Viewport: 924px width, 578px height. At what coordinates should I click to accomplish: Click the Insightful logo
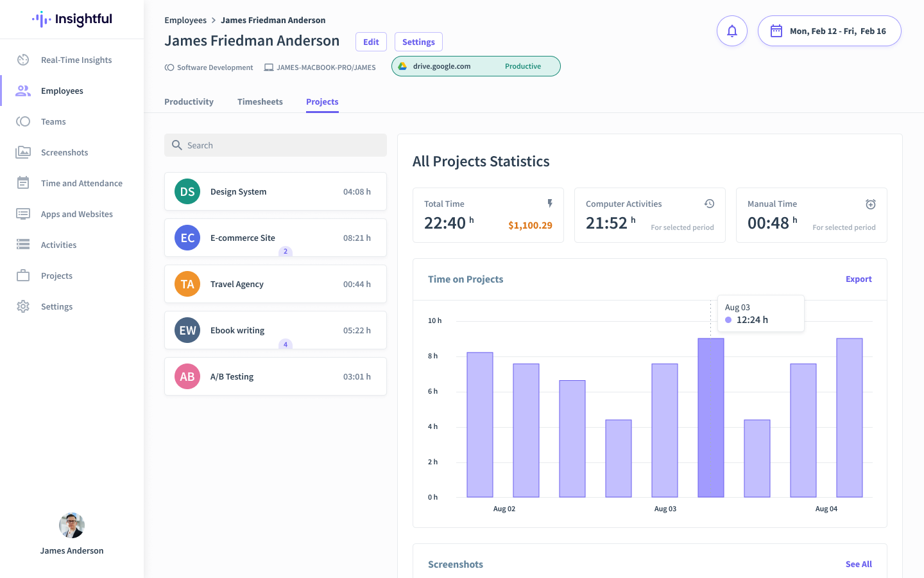pyautogui.click(x=71, y=19)
